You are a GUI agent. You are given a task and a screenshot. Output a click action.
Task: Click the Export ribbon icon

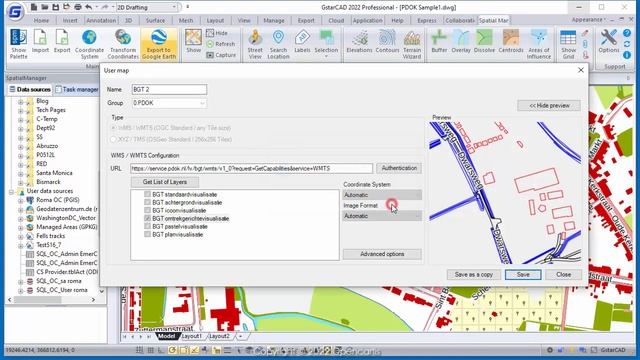[x=62, y=42]
